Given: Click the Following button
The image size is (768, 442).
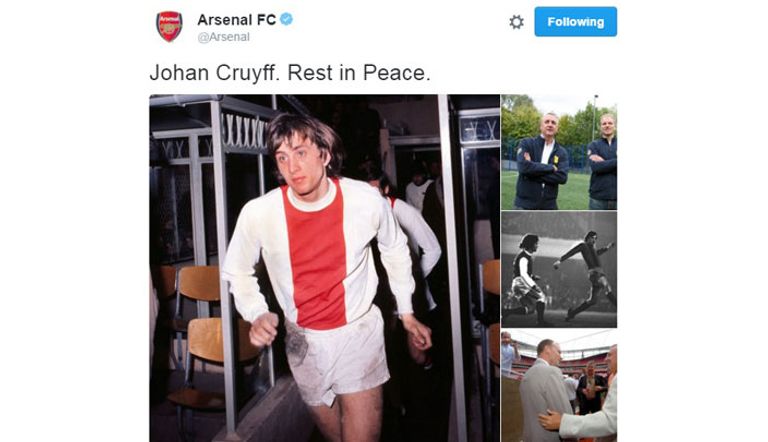Looking at the screenshot, I should coord(576,22).
